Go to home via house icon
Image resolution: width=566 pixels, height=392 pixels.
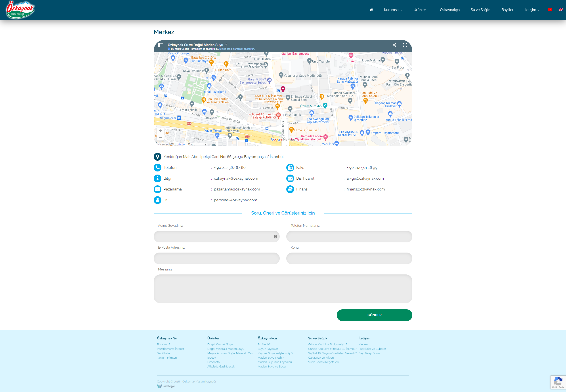click(371, 10)
